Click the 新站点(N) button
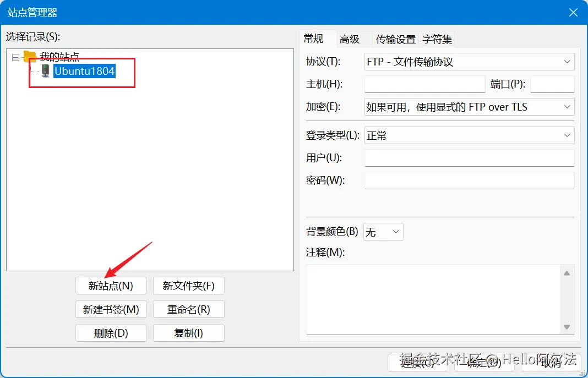 click(111, 286)
